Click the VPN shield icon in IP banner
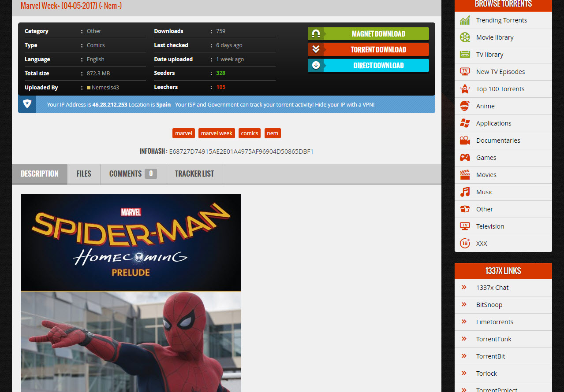The width and height of the screenshot is (564, 392). point(27,104)
